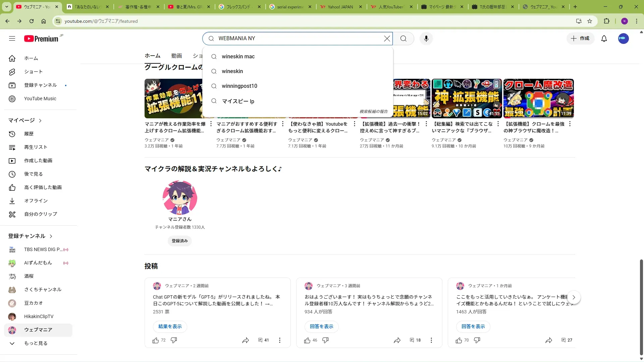Image resolution: width=644 pixels, height=362 pixels.
Task: Toggle 登録済み subscription for マニアさん
Action: pyautogui.click(x=180, y=241)
